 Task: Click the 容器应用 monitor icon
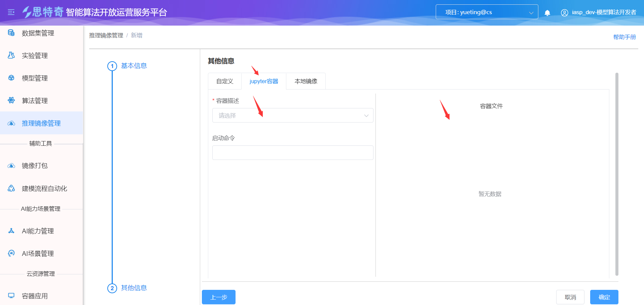click(x=11, y=296)
